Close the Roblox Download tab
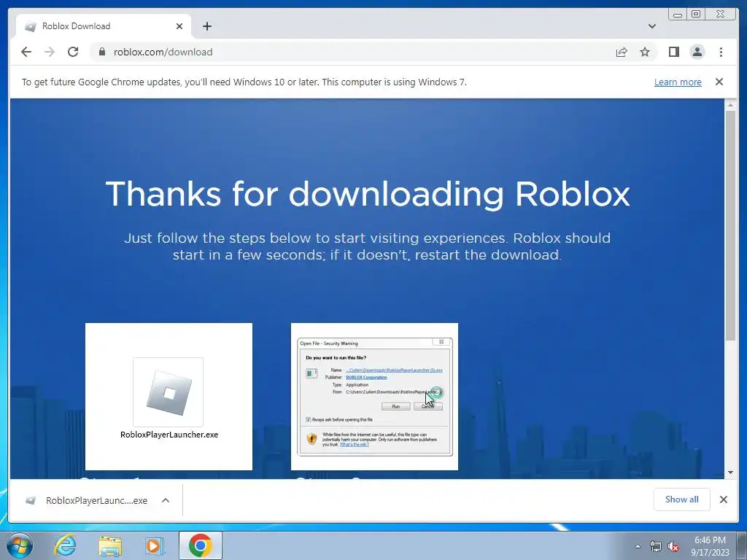The image size is (747, 560). (179, 26)
